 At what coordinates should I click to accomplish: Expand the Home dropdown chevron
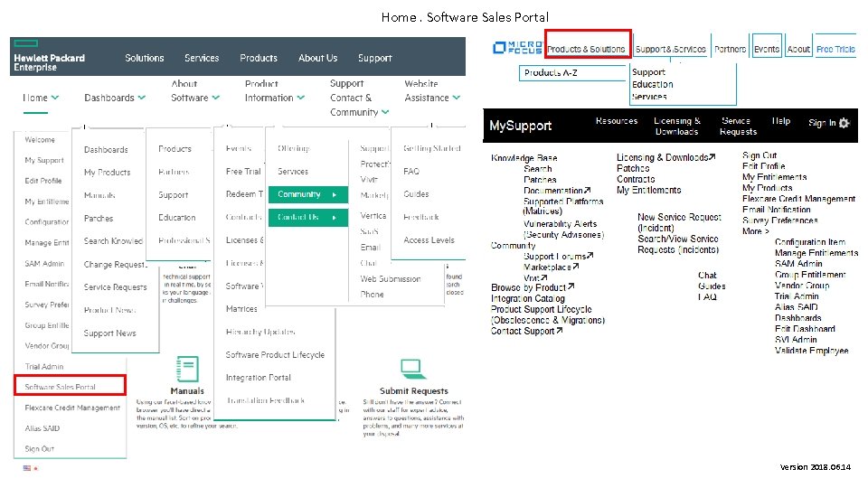click(x=55, y=98)
